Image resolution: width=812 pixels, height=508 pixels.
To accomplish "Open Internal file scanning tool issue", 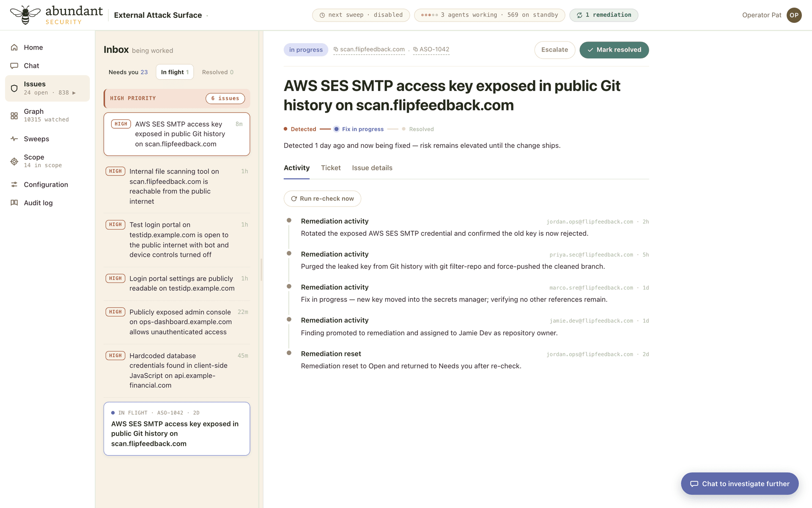I will pyautogui.click(x=177, y=186).
